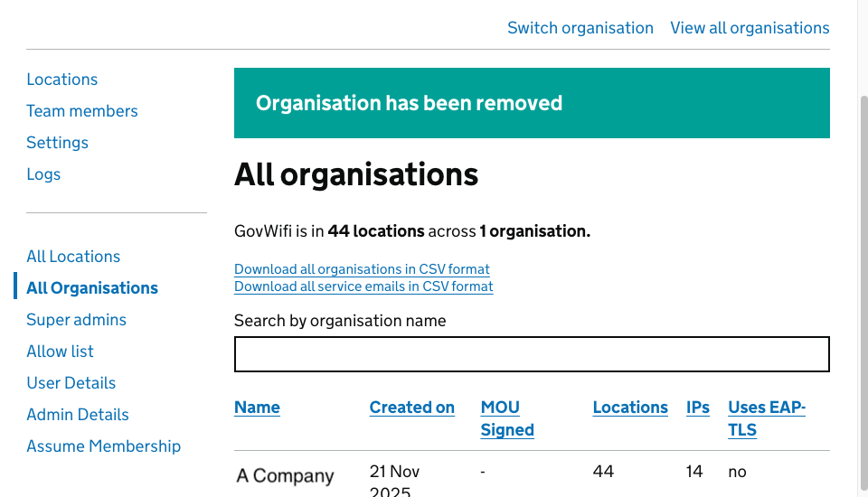Screen dimensions: 868x497
Task: Sort by MOU Signed column
Action: click(x=506, y=418)
